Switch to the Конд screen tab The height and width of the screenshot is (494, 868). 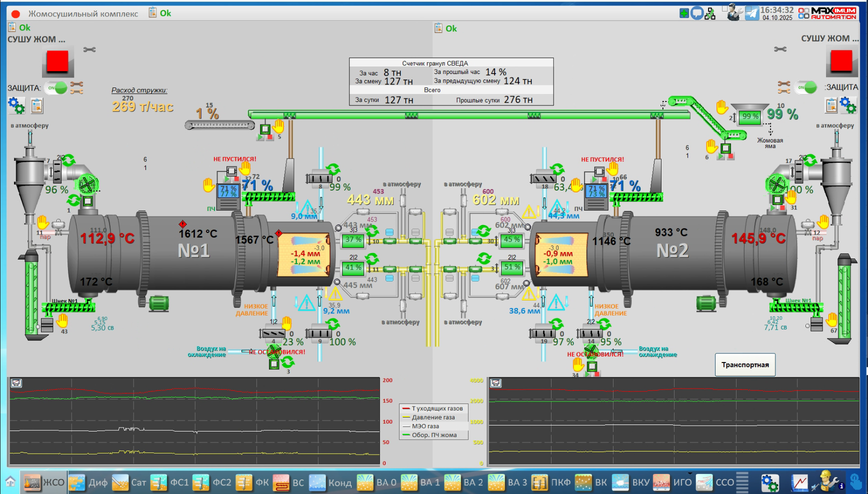(x=330, y=482)
